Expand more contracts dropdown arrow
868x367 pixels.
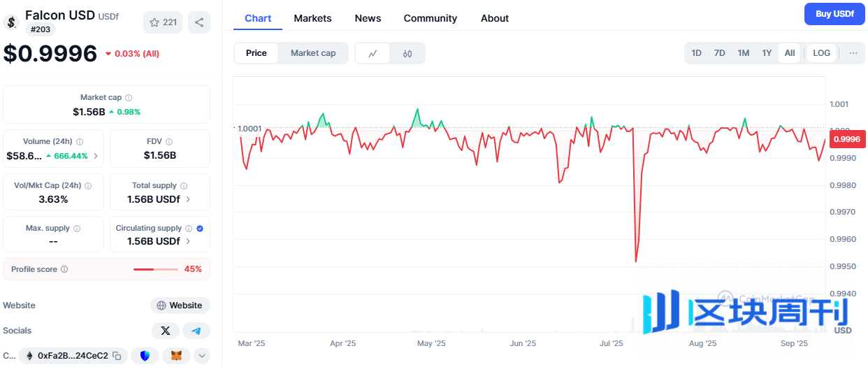(x=202, y=356)
